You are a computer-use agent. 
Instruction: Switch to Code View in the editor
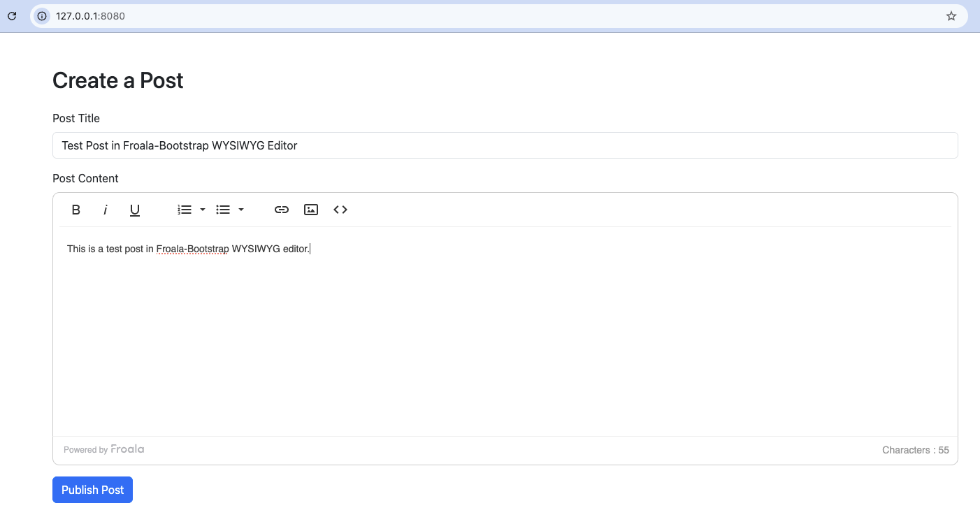340,209
